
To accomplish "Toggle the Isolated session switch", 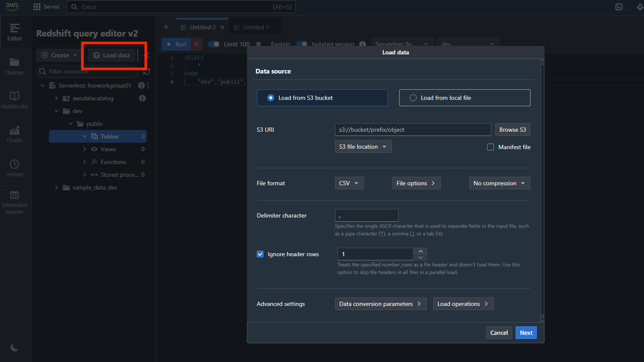I will [x=302, y=44].
